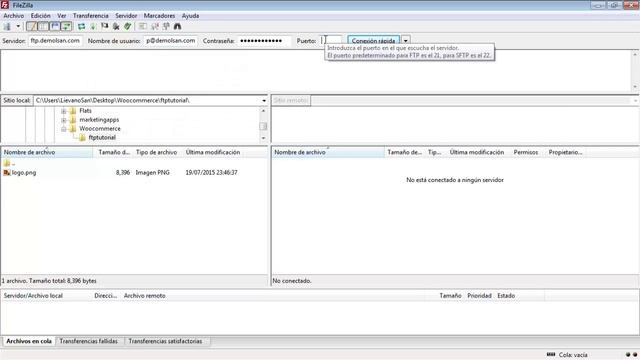640x360 pixels.
Task: Switch to Transferencias fallidas tab
Action: pyautogui.click(x=89, y=341)
